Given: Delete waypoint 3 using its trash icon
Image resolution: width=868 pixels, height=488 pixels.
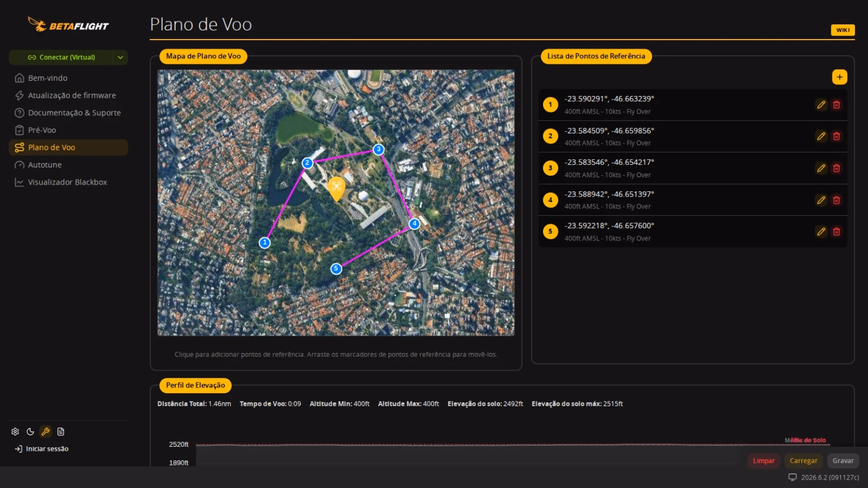Looking at the screenshot, I should [x=836, y=168].
